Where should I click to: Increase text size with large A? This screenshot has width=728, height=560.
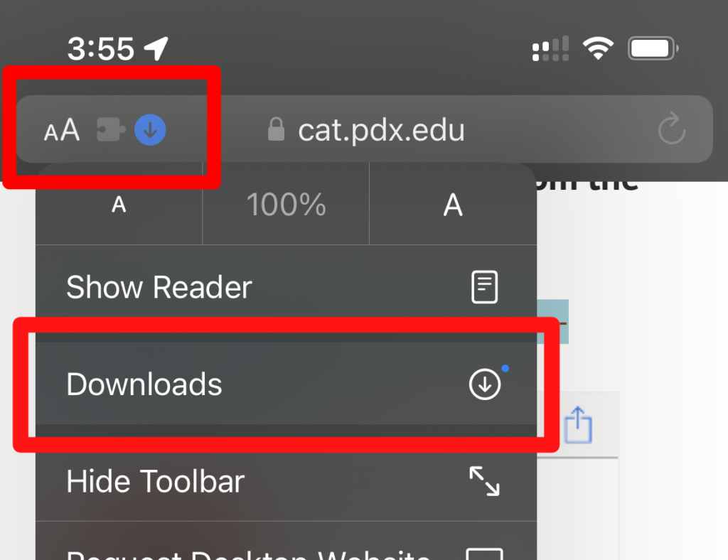pos(453,205)
